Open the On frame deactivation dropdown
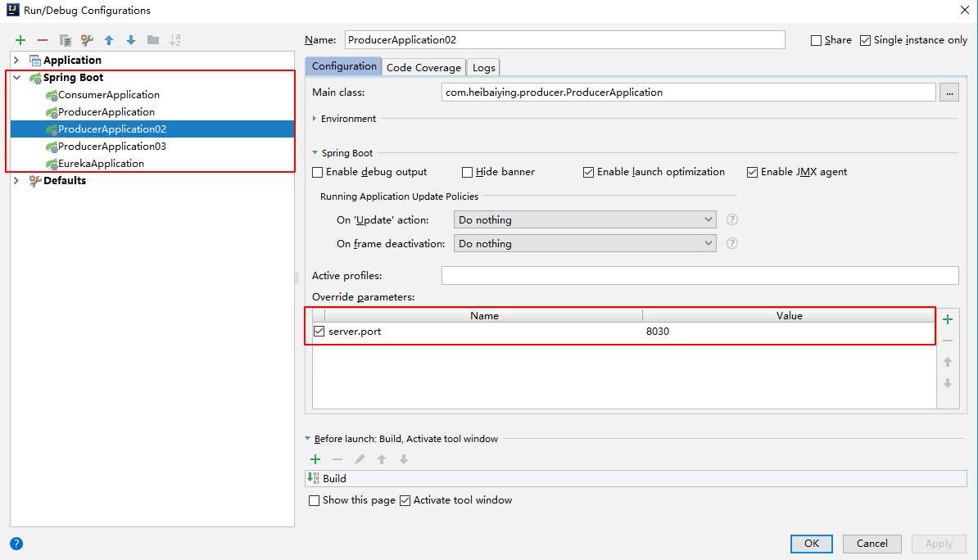The height and width of the screenshot is (560, 978). pos(585,243)
